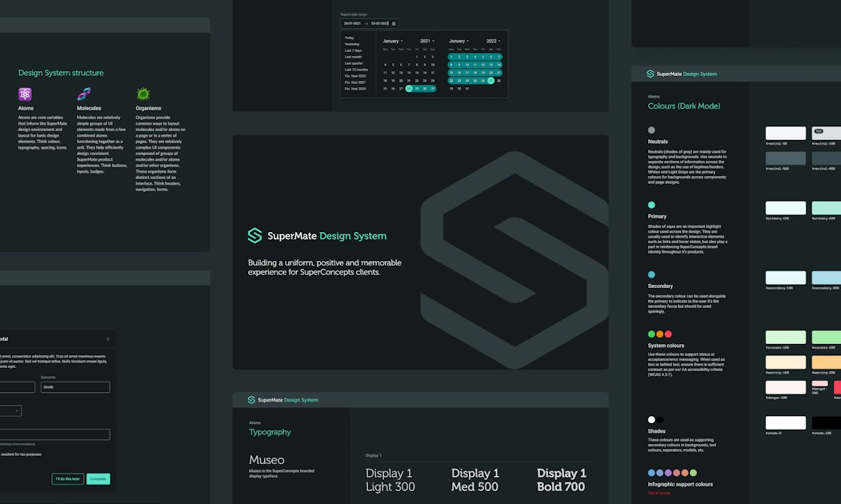
Task: Select the secondary-100 colour swatch
Action: click(x=785, y=278)
